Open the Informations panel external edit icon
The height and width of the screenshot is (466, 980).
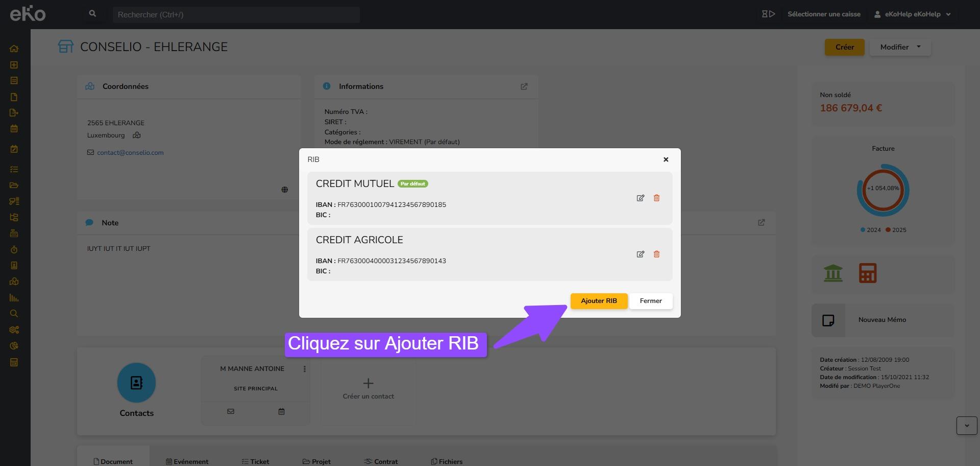[x=524, y=87]
